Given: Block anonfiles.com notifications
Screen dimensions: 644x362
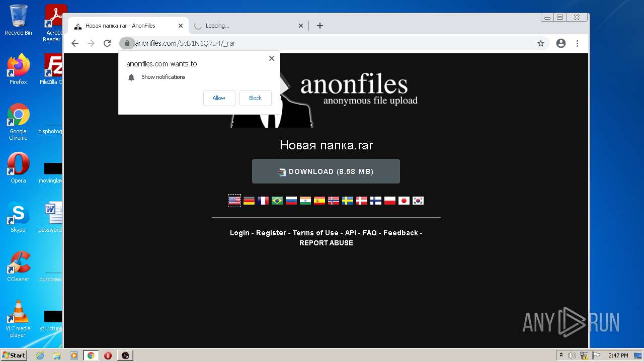Looking at the screenshot, I should (255, 98).
